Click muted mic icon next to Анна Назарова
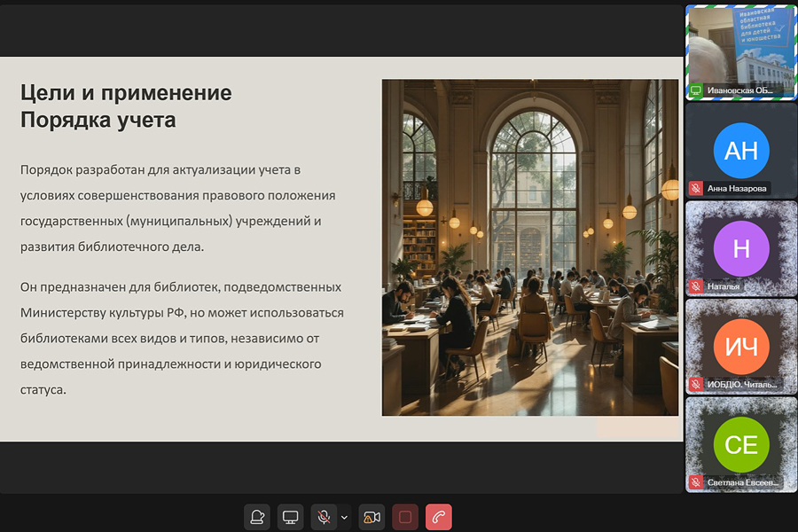 [x=696, y=189]
